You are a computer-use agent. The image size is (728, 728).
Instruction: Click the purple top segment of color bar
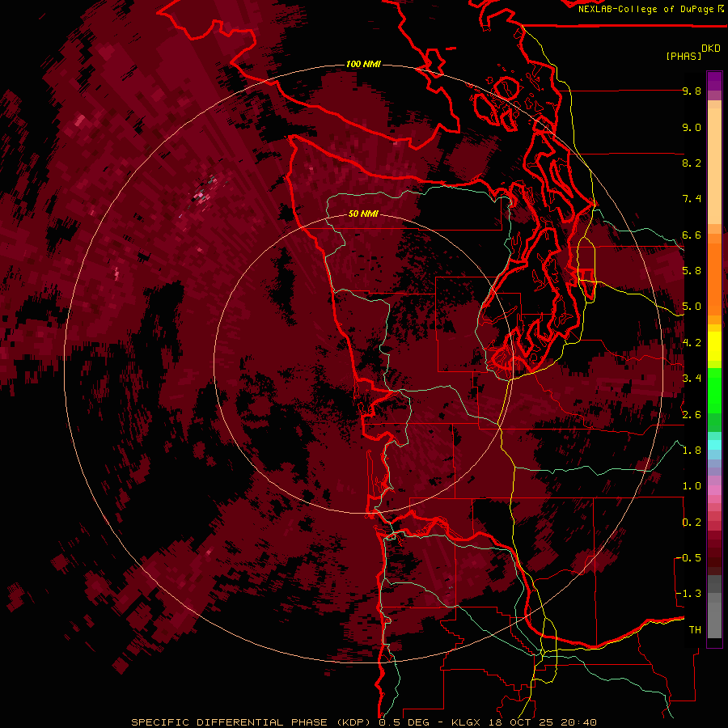click(x=714, y=81)
